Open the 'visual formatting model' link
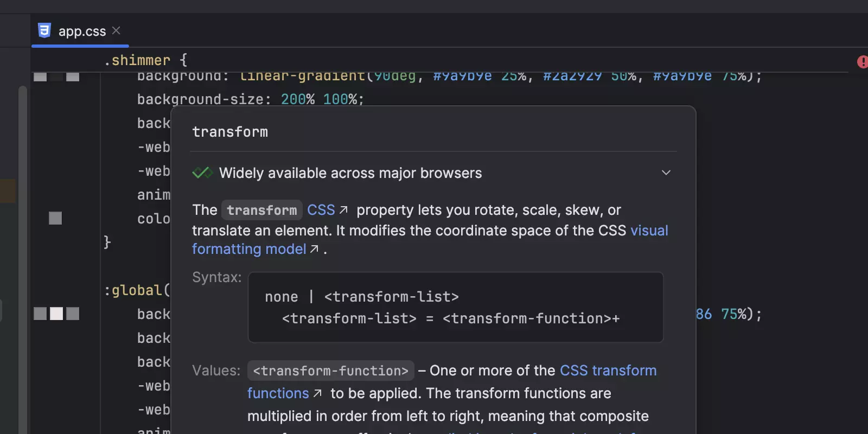This screenshot has height=434, width=868. (x=649, y=231)
